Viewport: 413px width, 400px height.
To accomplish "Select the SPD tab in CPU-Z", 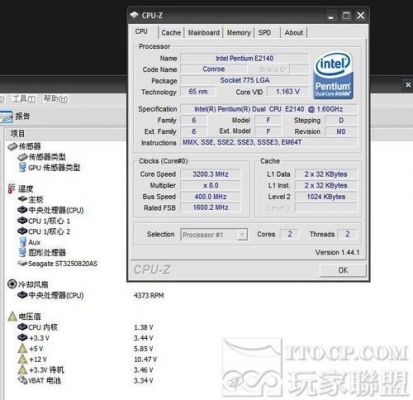I will tap(265, 33).
